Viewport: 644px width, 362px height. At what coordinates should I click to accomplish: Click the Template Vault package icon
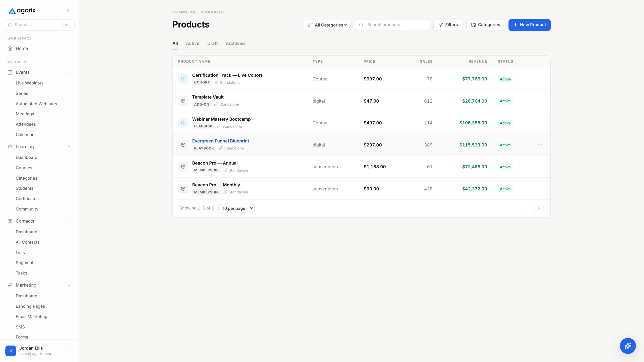183,101
